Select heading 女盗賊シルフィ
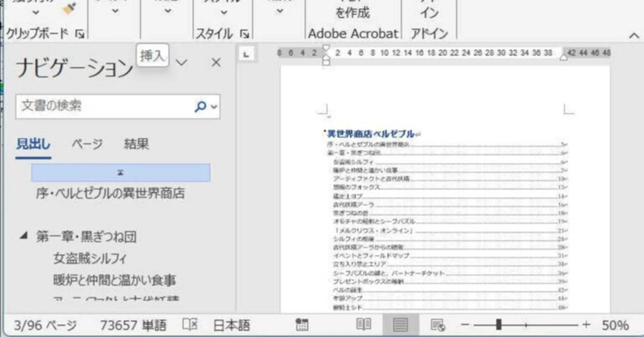Viewport: 644px width, 337px height. pos(90,259)
